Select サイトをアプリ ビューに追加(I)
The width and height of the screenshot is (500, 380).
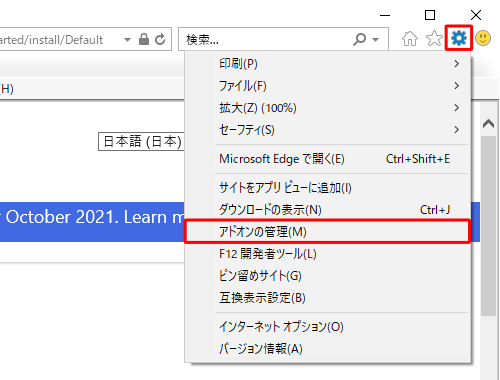point(327,188)
